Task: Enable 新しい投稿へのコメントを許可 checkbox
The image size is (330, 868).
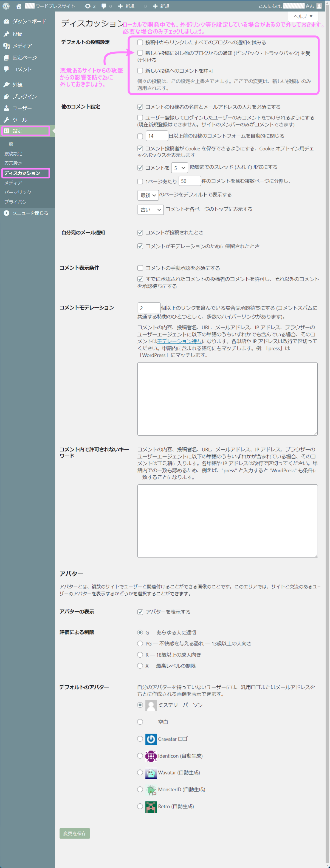Action: click(x=140, y=70)
